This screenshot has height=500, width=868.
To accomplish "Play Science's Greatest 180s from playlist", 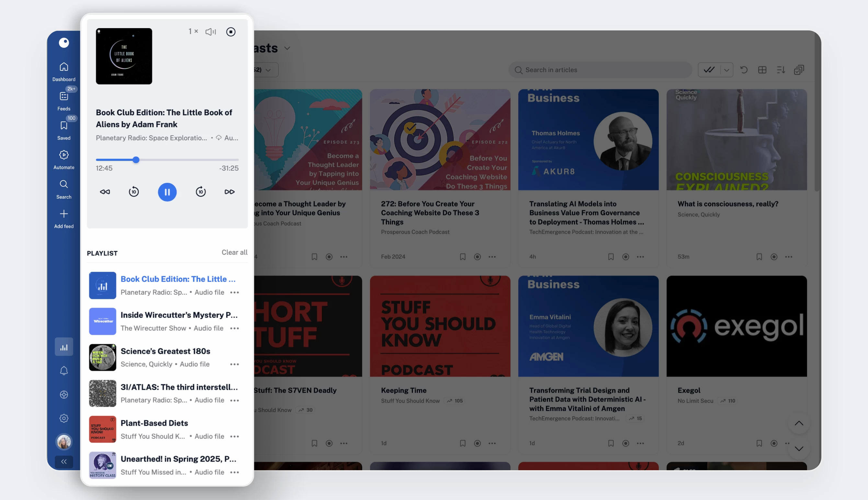I will pyautogui.click(x=165, y=351).
